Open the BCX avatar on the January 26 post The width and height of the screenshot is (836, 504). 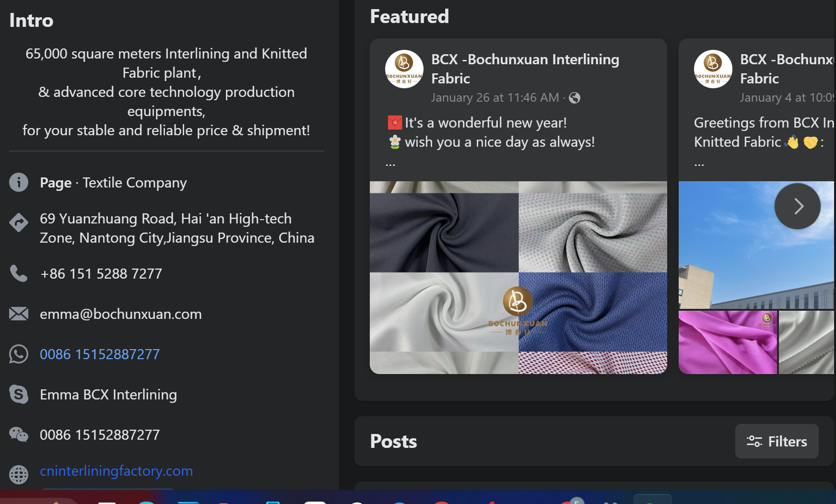point(404,69)
